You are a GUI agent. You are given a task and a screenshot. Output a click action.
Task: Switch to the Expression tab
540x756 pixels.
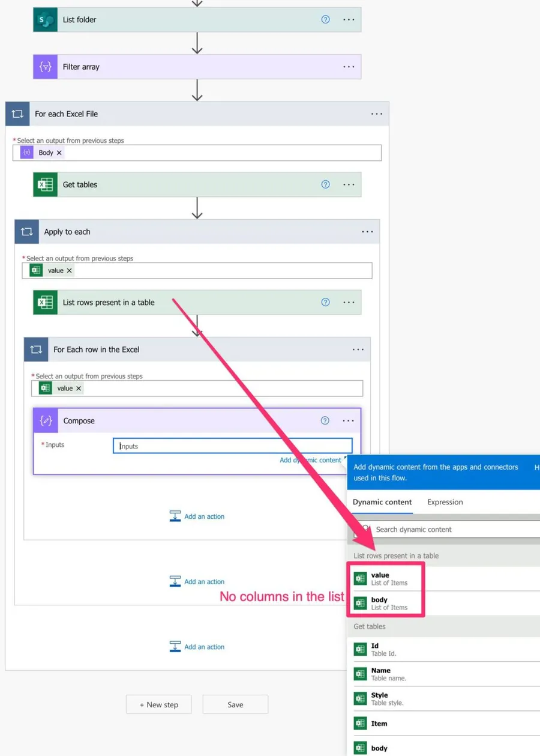[445, 502]
